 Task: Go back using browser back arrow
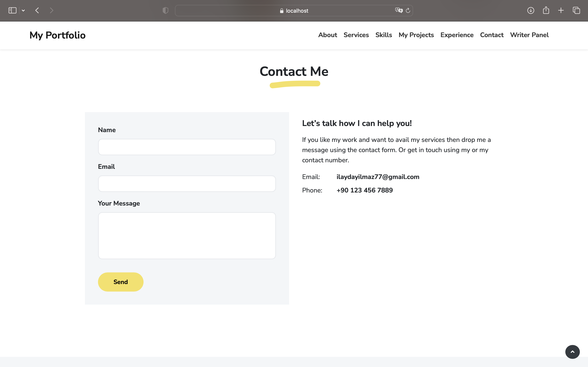[x=37, y=10]
